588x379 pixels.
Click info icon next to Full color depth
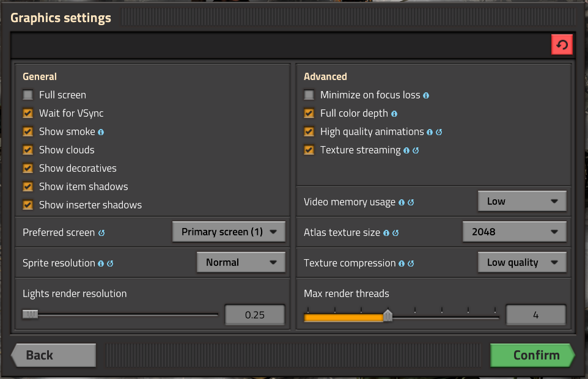394,114
